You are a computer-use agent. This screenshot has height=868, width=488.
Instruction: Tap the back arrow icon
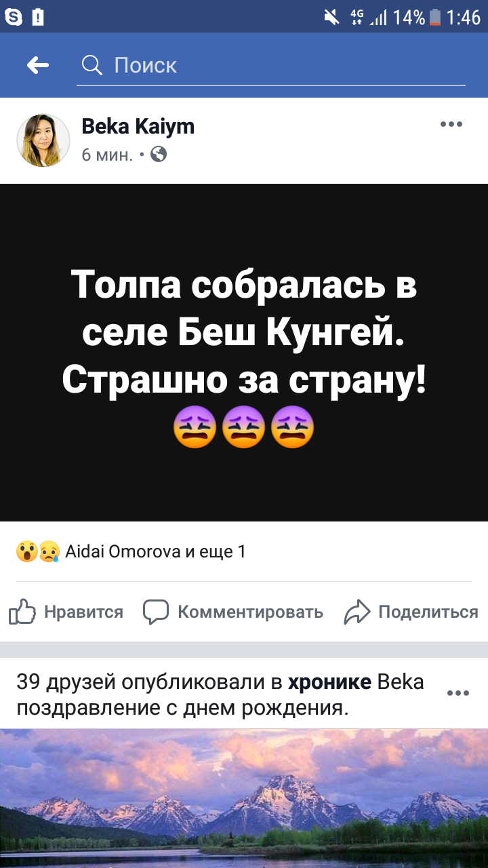coord(38,65)
